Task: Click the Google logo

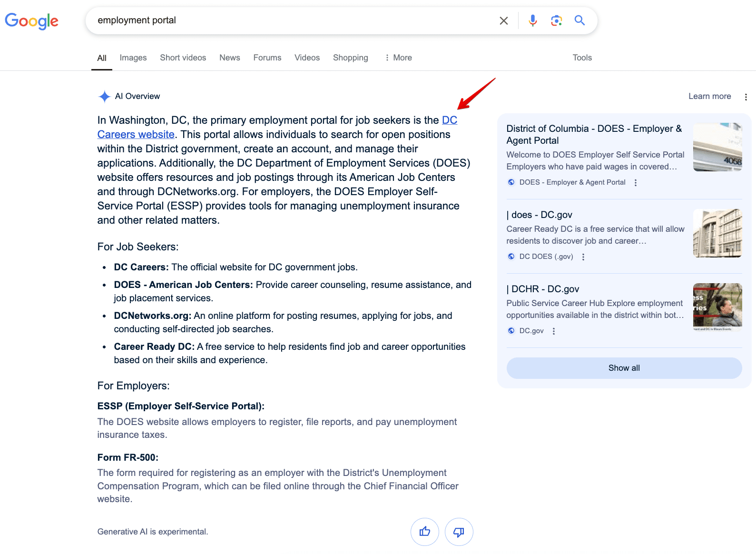Action: [31, 21]
